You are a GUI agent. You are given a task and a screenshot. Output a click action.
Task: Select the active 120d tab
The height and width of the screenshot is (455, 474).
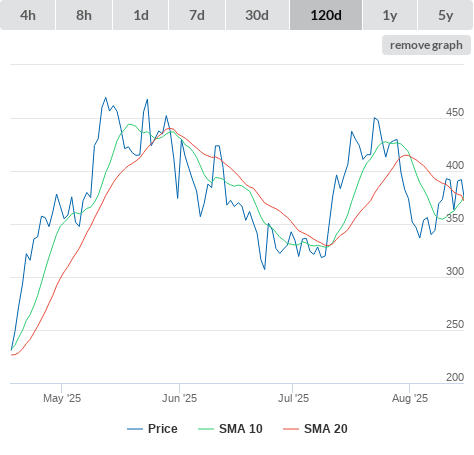[x=326, y=15]
